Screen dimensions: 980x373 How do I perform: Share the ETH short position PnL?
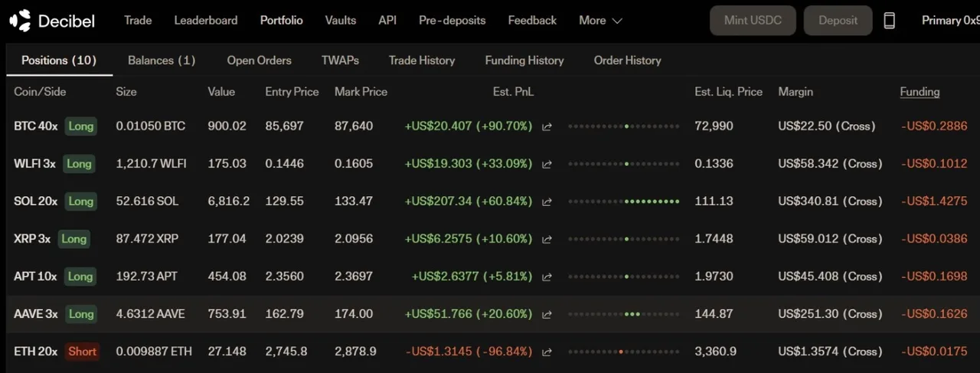(x=547, y=352)
